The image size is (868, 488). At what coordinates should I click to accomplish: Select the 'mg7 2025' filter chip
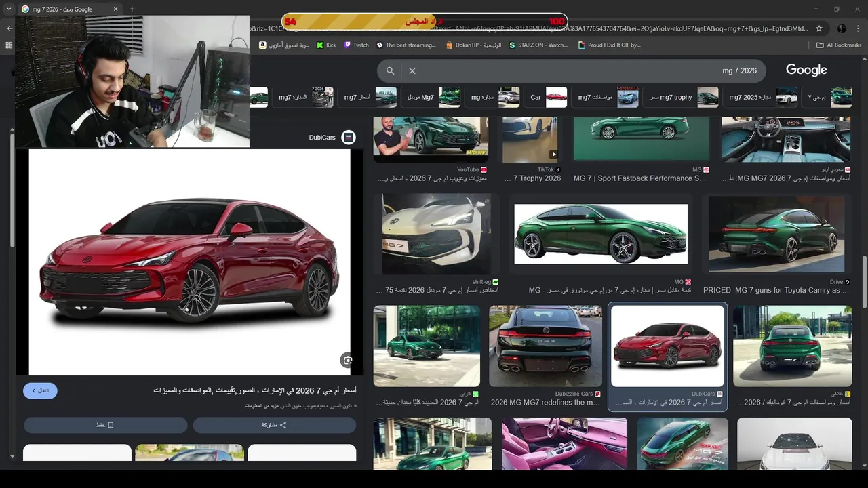[x=762, y=98]
